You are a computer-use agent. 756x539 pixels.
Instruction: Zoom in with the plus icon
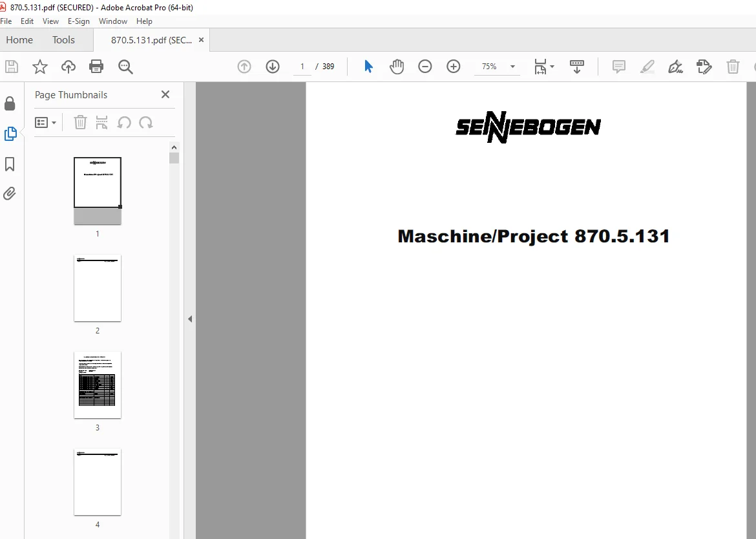click(x=453, y=67)
